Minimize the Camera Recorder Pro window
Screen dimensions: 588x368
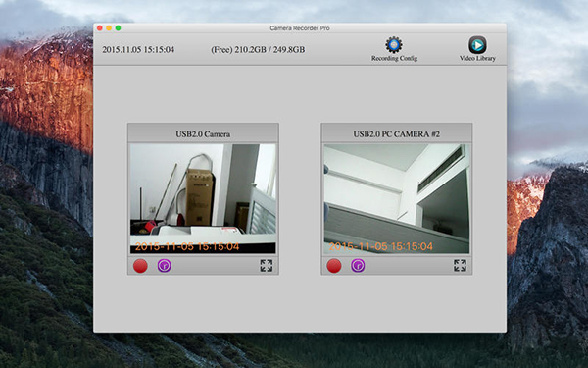[x=109, y=28]
